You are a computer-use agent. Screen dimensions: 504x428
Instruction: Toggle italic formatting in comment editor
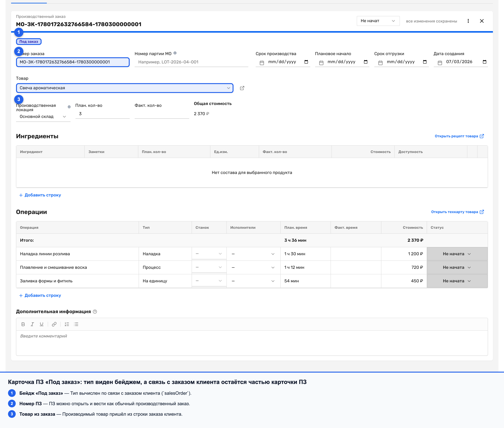(x=32, y=324)
